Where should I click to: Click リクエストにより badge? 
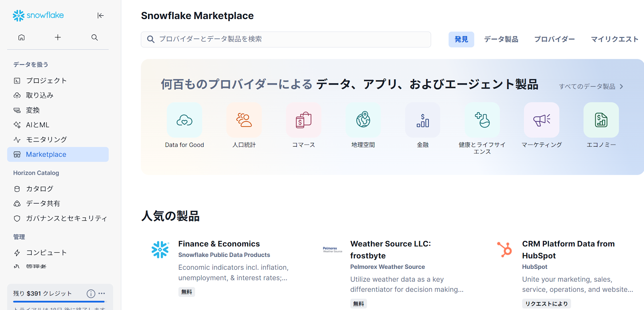(x=546, y=304)
